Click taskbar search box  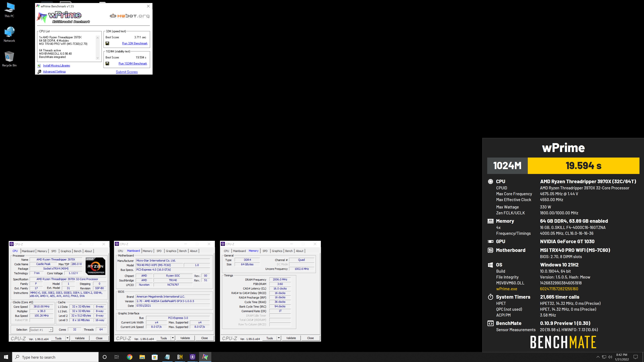[x=55, y=357]
